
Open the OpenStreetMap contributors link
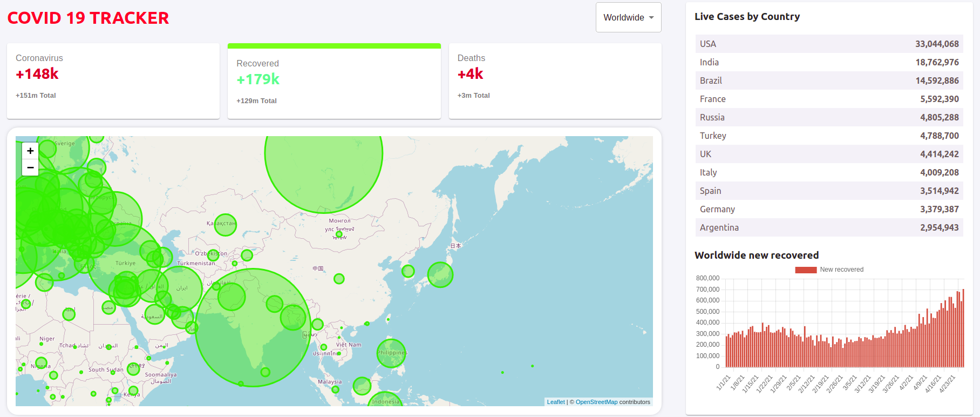596,402
